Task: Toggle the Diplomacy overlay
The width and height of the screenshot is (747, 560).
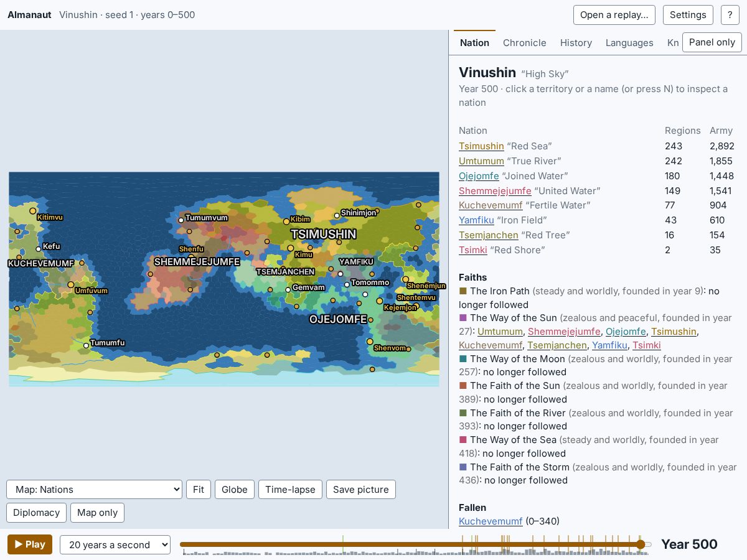Action: pyautogui.click(x=36, y=513)
